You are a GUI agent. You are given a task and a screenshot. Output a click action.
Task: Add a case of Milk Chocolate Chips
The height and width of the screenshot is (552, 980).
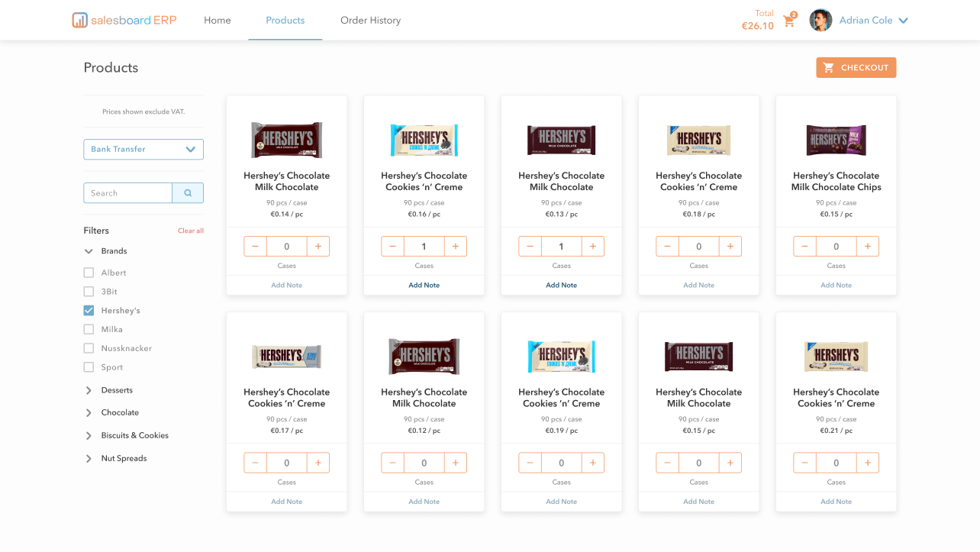click(868, 247)
